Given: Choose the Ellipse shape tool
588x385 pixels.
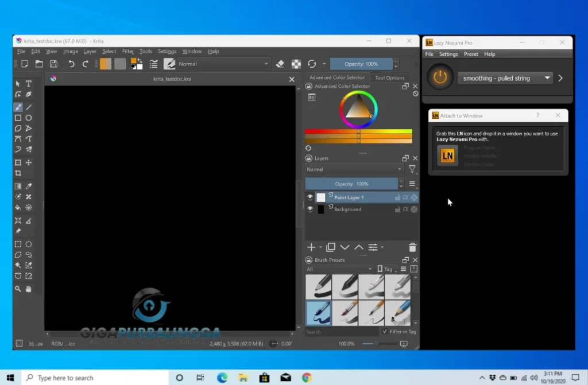Looking at the screenshot, I should 29,118.
